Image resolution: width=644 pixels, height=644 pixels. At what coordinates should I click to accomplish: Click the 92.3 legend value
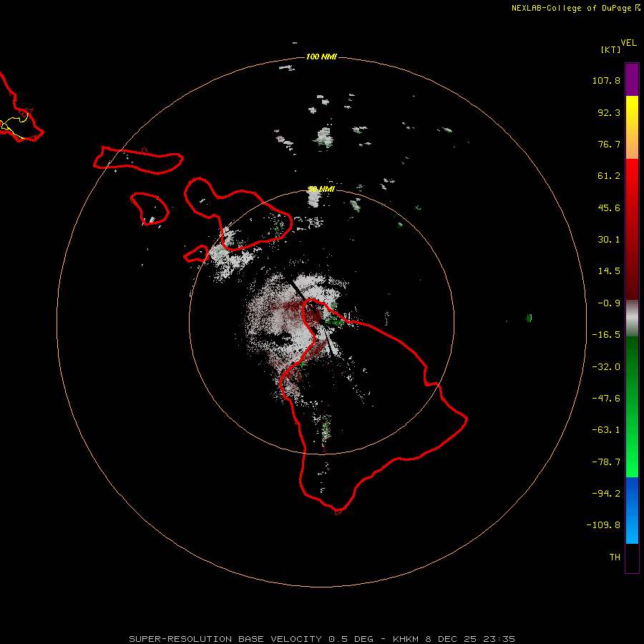pos(609,112)
